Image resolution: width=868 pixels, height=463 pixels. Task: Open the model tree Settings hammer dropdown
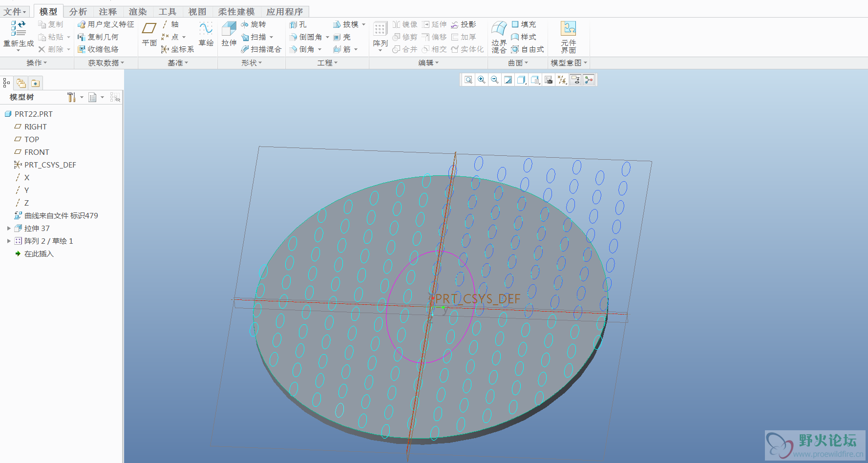point(75,97)
